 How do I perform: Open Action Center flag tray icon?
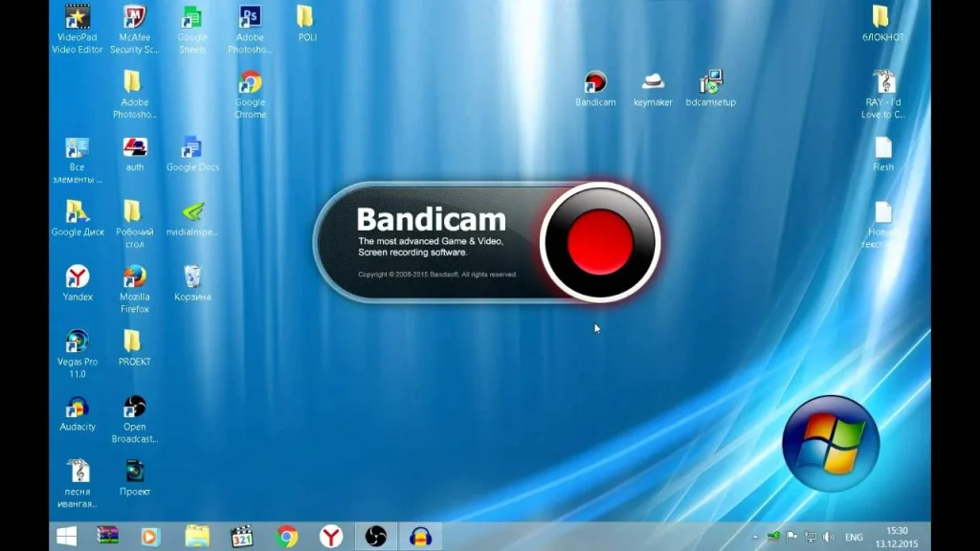coord(791,536)
